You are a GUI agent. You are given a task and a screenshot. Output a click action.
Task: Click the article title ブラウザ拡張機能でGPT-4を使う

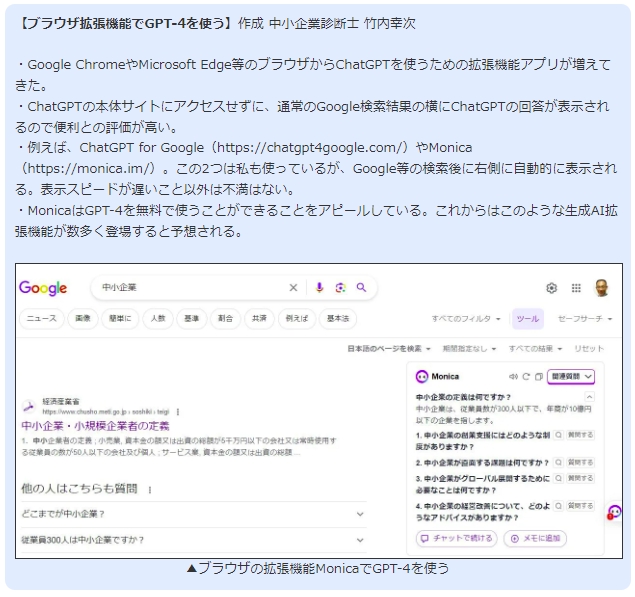[x=126, y=23]
